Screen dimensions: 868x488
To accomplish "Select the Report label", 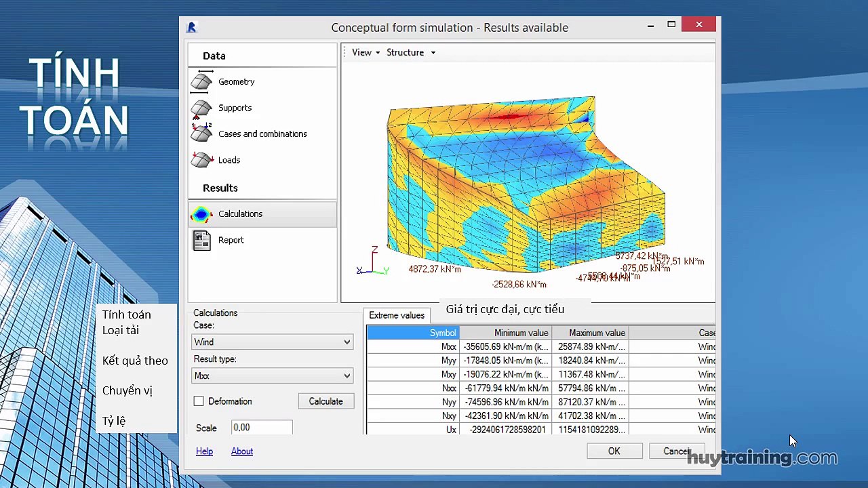I will click(x=231, y=240).
